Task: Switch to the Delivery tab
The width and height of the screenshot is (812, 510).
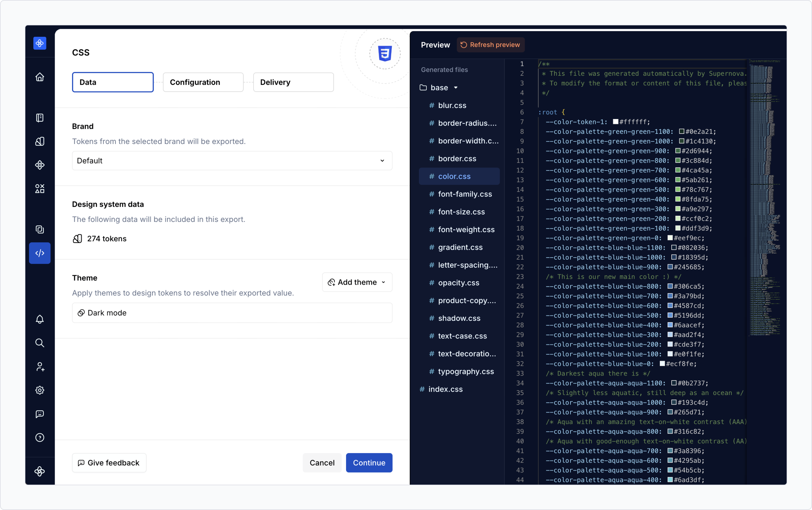Action: [293, 82]
